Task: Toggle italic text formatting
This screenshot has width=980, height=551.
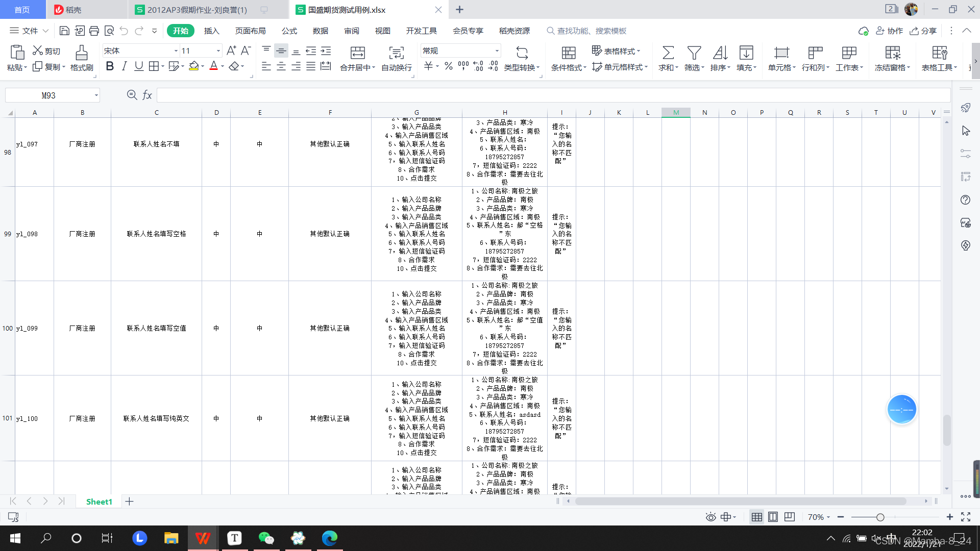Action: point(124,66)
